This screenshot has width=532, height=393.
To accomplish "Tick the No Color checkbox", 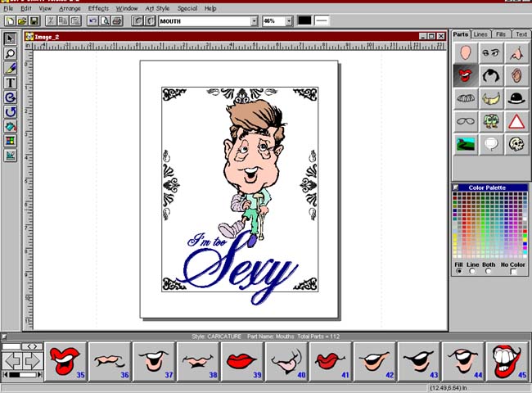I will coord(514,272).
